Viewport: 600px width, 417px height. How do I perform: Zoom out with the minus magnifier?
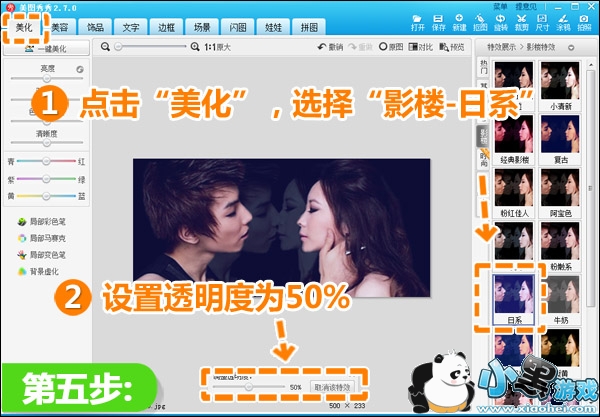(x=105, y=47)
